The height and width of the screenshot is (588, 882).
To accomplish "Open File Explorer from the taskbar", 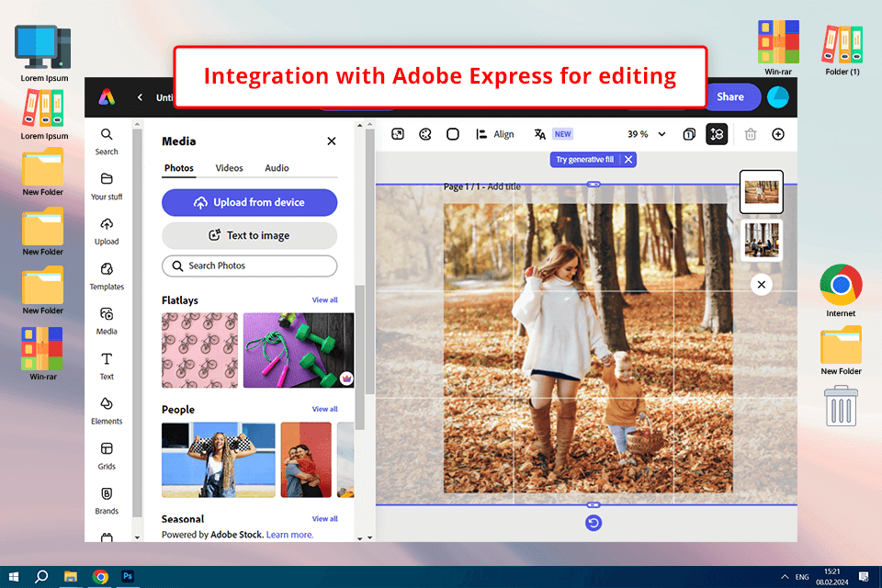I will point(71,577).
